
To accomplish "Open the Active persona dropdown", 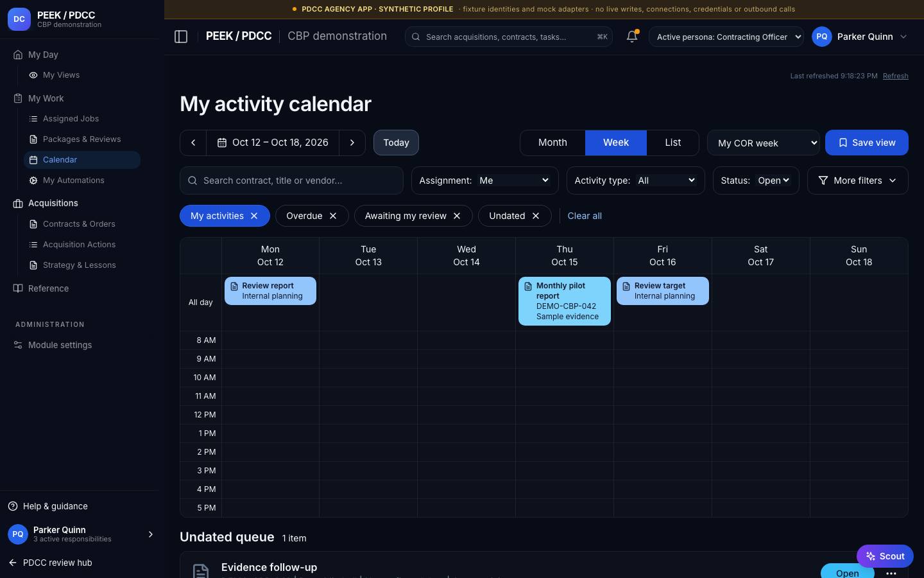I will click(726, 37).
